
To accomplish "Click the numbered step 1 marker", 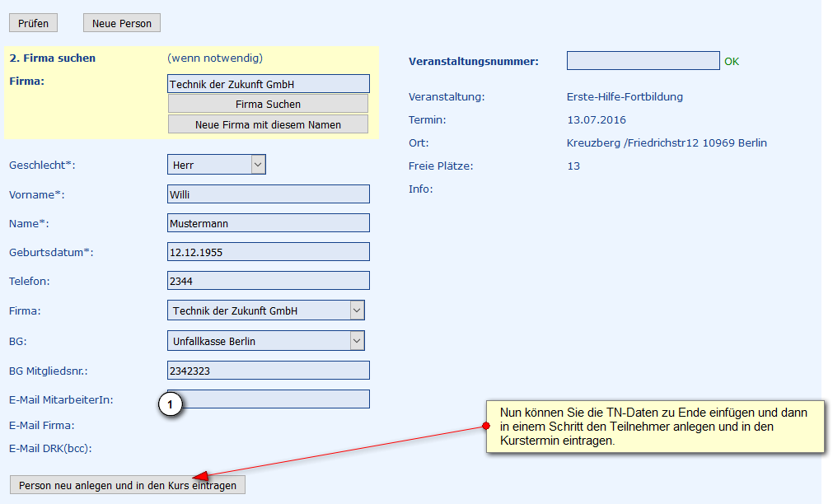I will [x=170, y=405].
